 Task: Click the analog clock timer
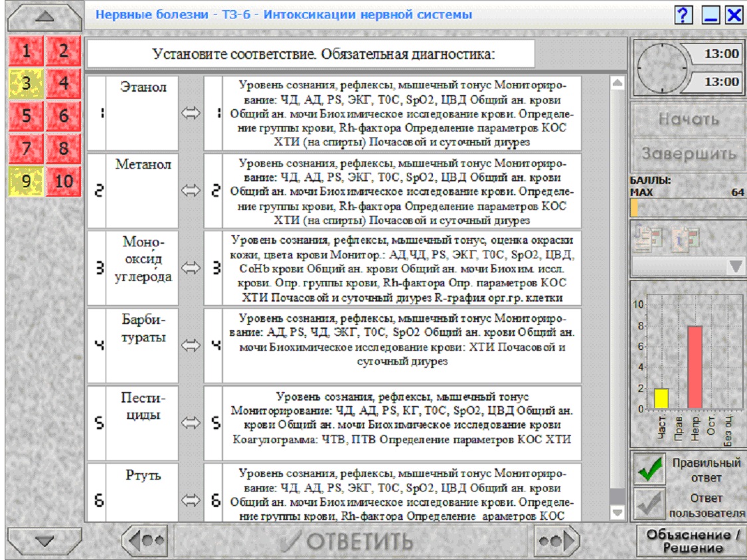pos(662,68)
